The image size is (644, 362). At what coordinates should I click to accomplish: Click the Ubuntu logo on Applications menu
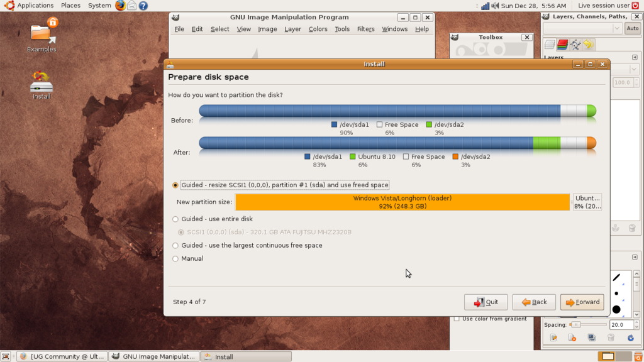click(x=9, y=5)
